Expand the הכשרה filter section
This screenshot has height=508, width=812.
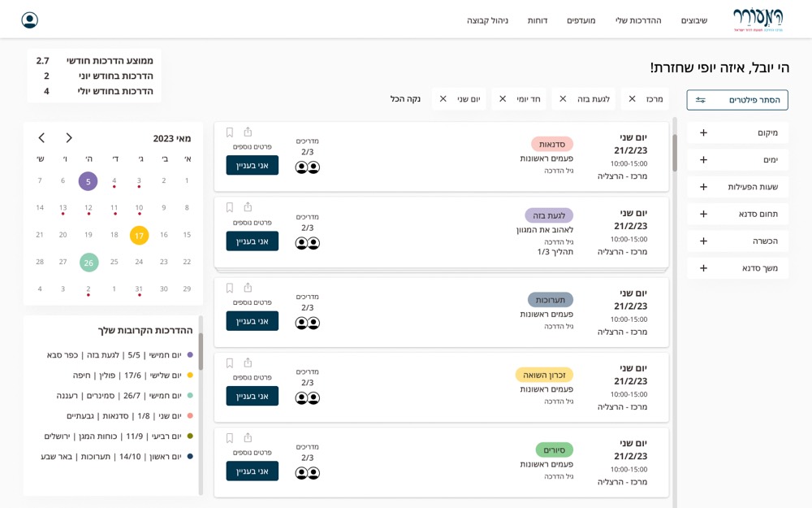pyautogui.click(x=737, y=241)
